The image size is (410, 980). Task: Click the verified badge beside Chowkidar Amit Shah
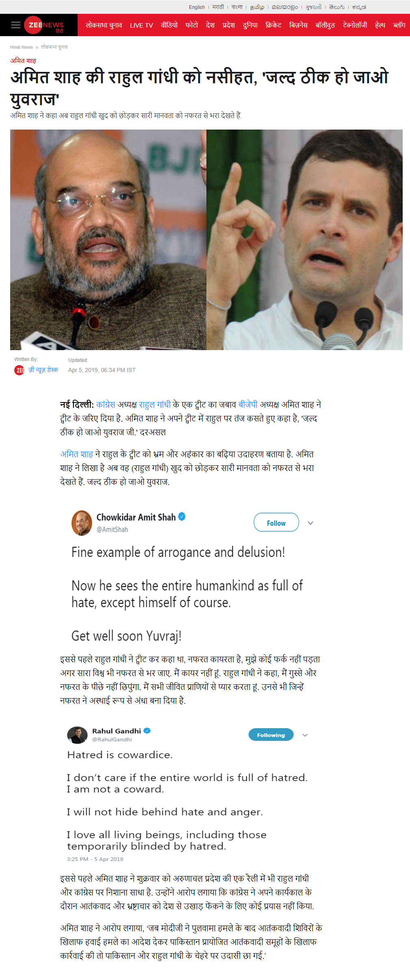pos(182,517)
